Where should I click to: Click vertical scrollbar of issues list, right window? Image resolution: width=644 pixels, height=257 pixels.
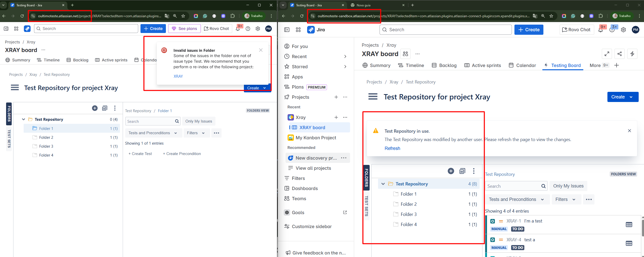pos(643,228)
